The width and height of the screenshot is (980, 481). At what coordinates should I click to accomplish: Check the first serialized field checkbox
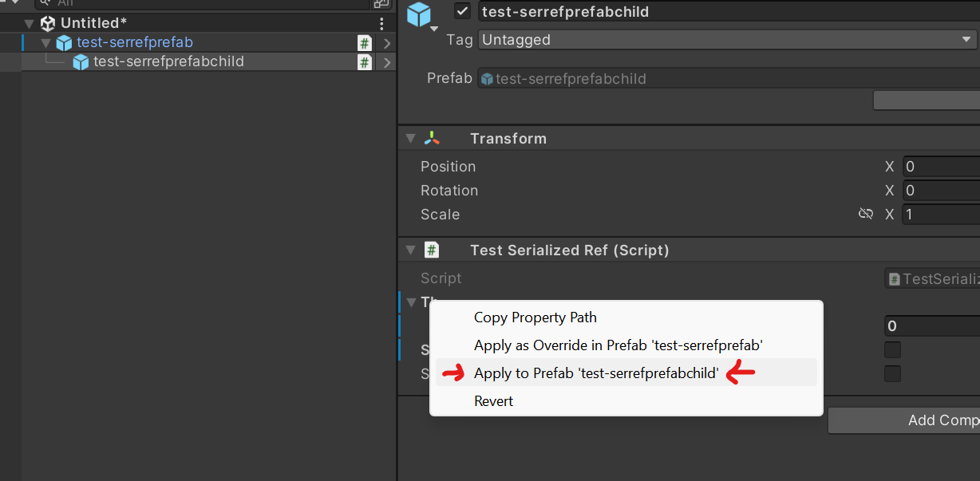(892, 349)
